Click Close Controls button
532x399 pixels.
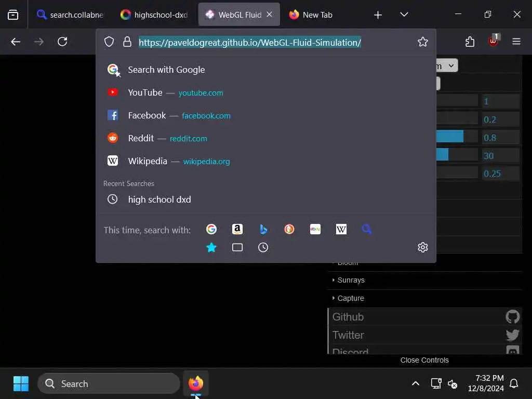(425, 360)
